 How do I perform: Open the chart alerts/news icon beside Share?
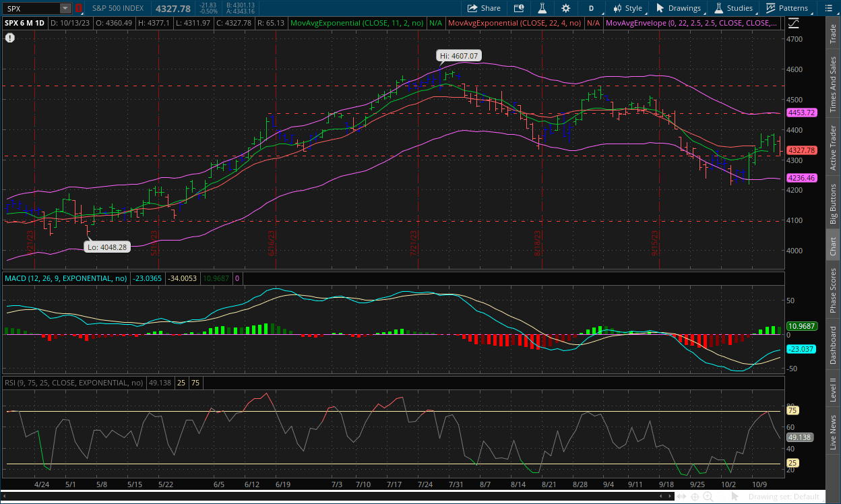518,8
